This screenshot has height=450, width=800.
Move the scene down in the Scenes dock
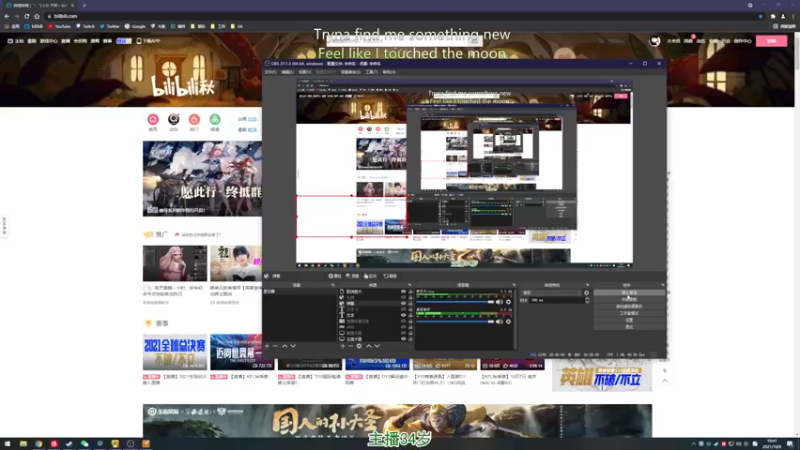[293, 346]
